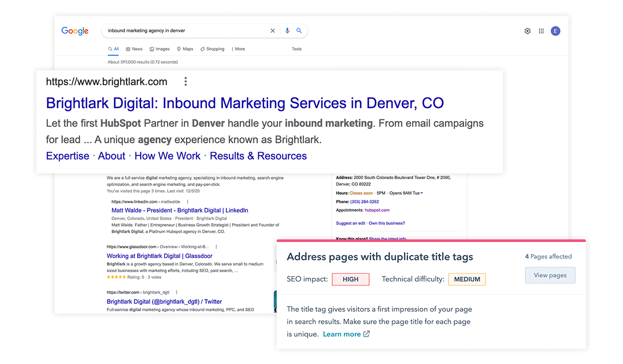
Task: Call the phone number (303) 284-3262
Action: pos(365,201)
